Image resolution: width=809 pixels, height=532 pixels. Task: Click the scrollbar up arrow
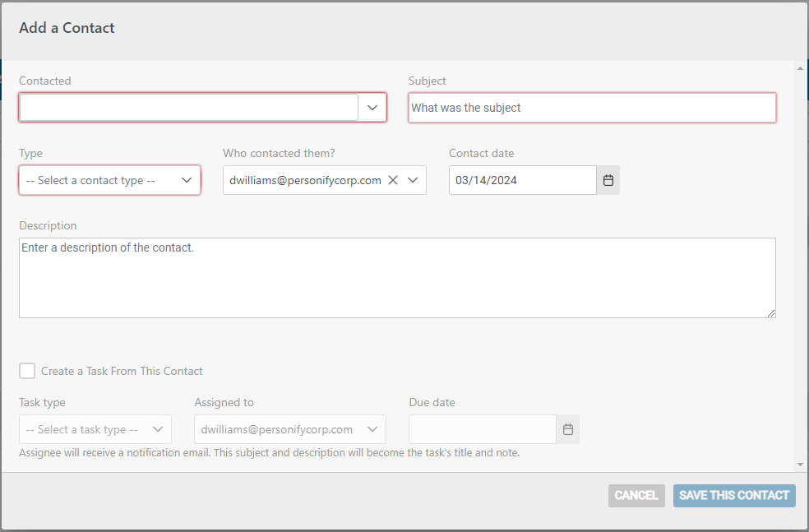(800, 68)
